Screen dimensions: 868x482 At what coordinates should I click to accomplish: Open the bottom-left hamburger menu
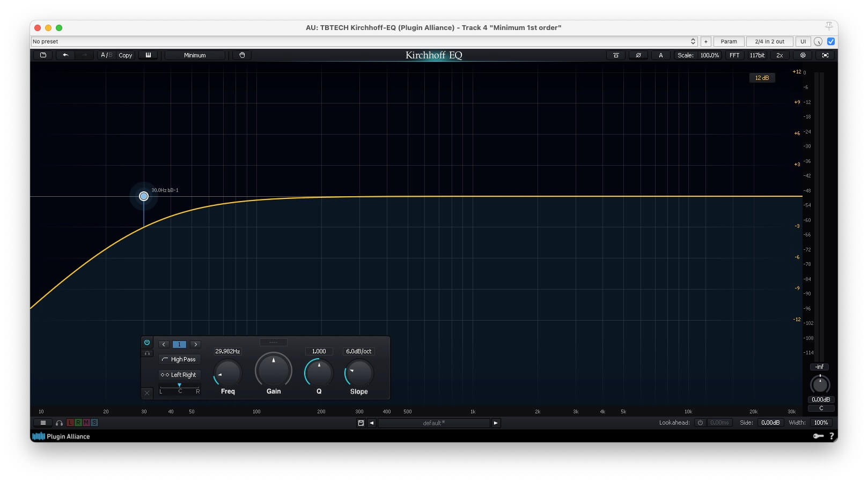click(43, 423)
